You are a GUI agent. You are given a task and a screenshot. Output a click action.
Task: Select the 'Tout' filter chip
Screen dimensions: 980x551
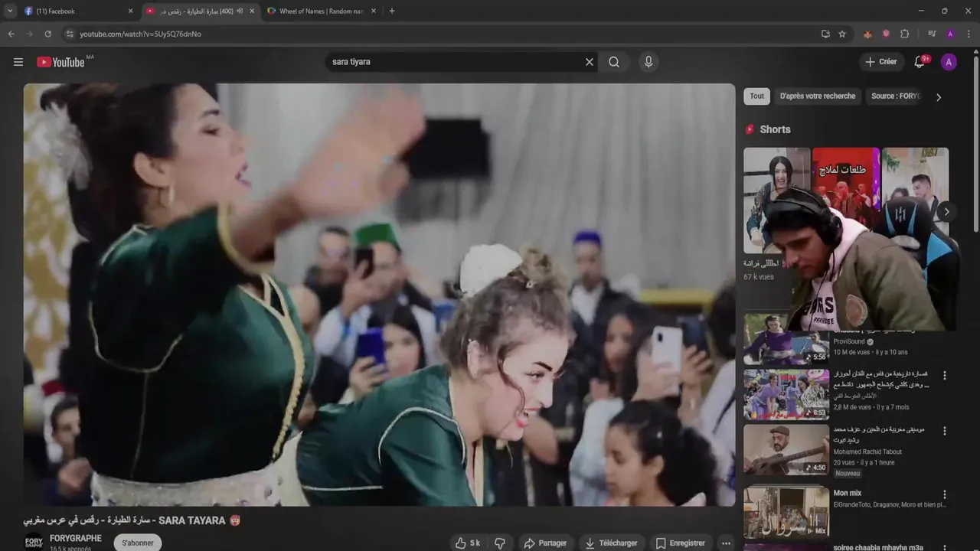pyautogui.click(x=757, y=96)
